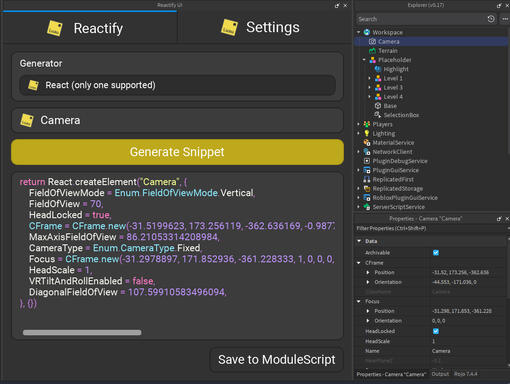Click the PluginGuiService icon
The height and width of the screenshot is (384, 510).
coord(367,170)
